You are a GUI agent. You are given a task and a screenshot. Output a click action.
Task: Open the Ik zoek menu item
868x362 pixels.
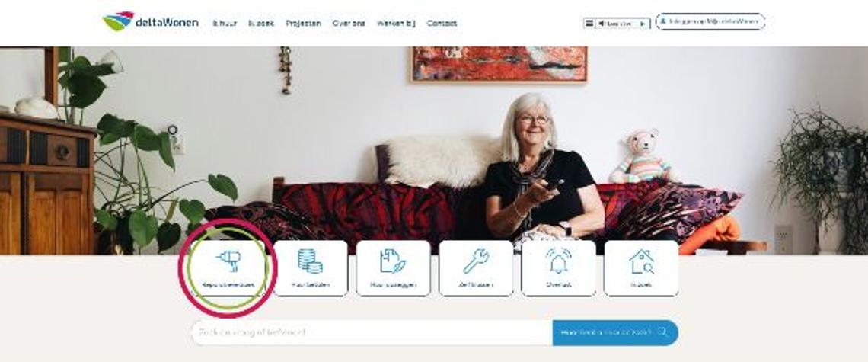(261, 24)
